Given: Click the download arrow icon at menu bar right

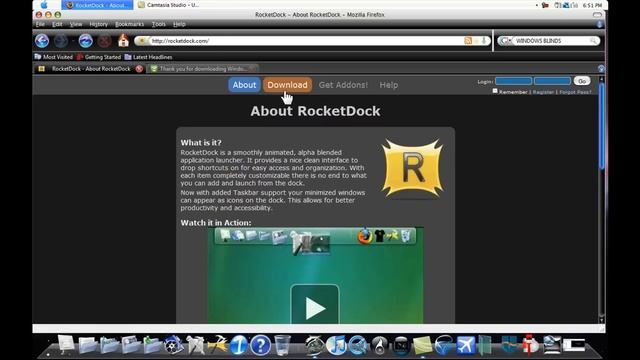Looking at the screenshot, I should tap(600, 24).
